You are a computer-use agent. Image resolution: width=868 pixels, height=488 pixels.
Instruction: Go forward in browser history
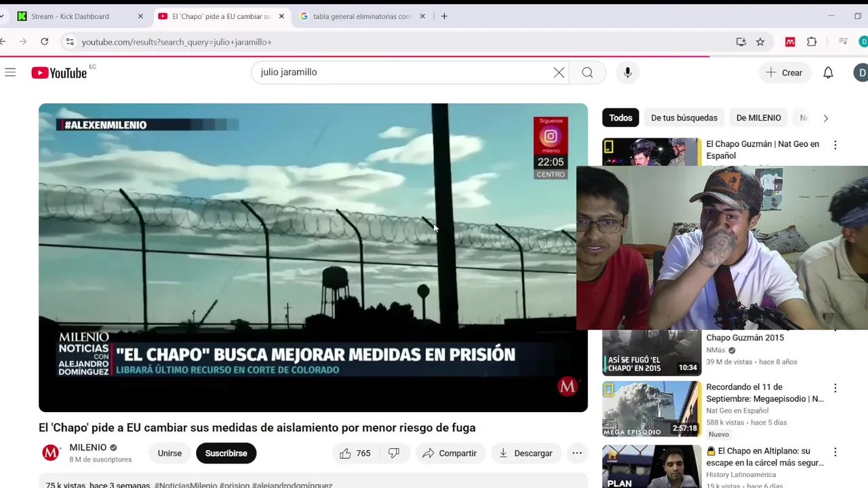[23, 42]
